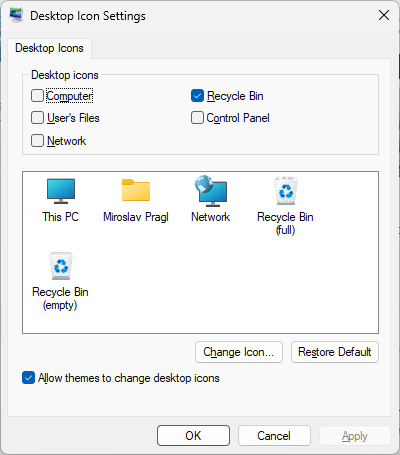Close the Desktop Icon Settings dialog

pos(384,15)
